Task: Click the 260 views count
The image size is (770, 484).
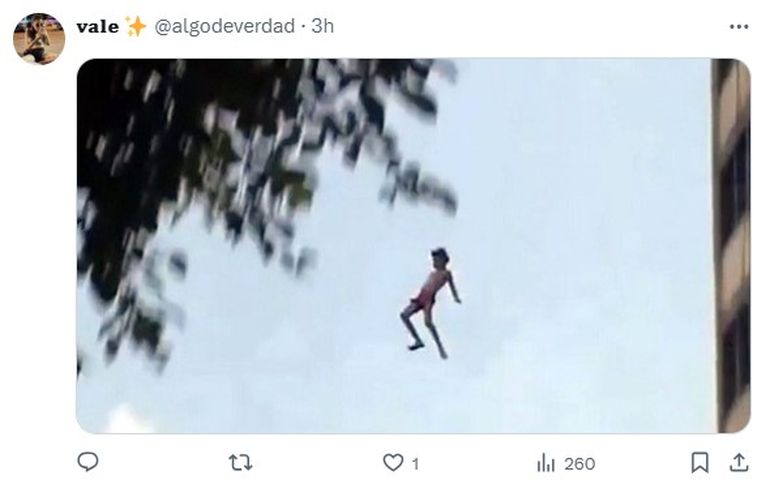Action: pyautogui.click(x=579, y=464)
